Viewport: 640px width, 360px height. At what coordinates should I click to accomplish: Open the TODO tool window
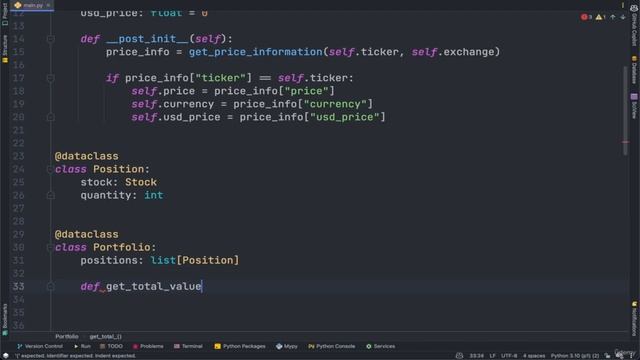click(x=111, y=346)
